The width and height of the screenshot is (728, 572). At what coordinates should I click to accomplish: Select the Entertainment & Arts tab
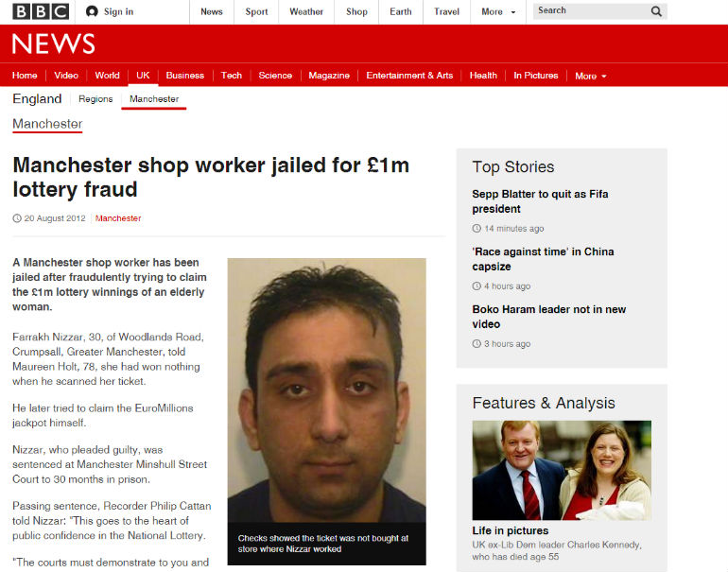[409, 76]
